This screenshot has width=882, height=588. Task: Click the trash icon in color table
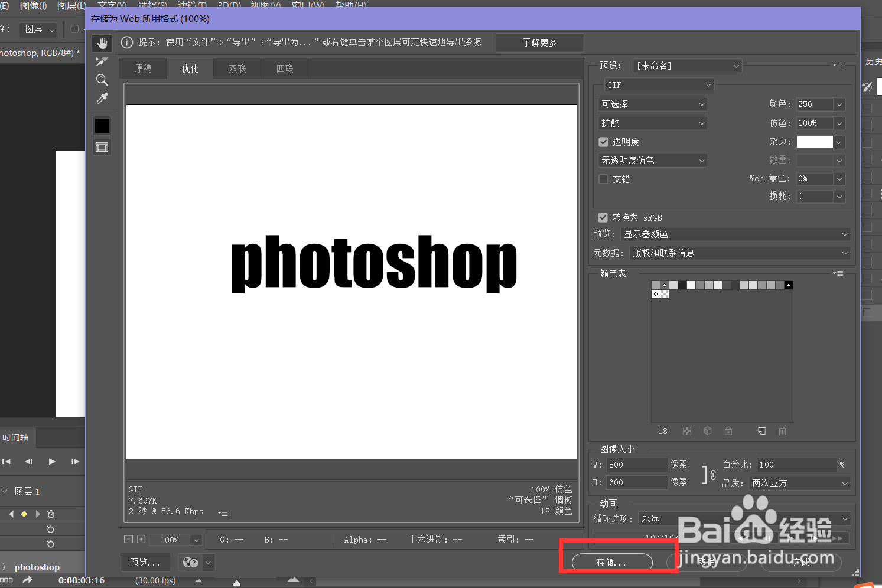pos(782,431)
